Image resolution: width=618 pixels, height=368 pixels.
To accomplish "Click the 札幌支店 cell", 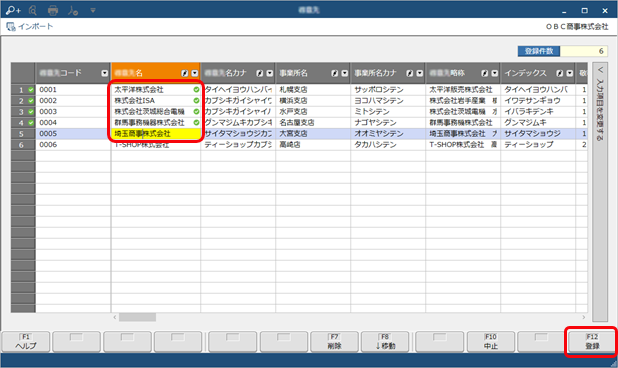I will pyautogui.click(x=313, y=90).
